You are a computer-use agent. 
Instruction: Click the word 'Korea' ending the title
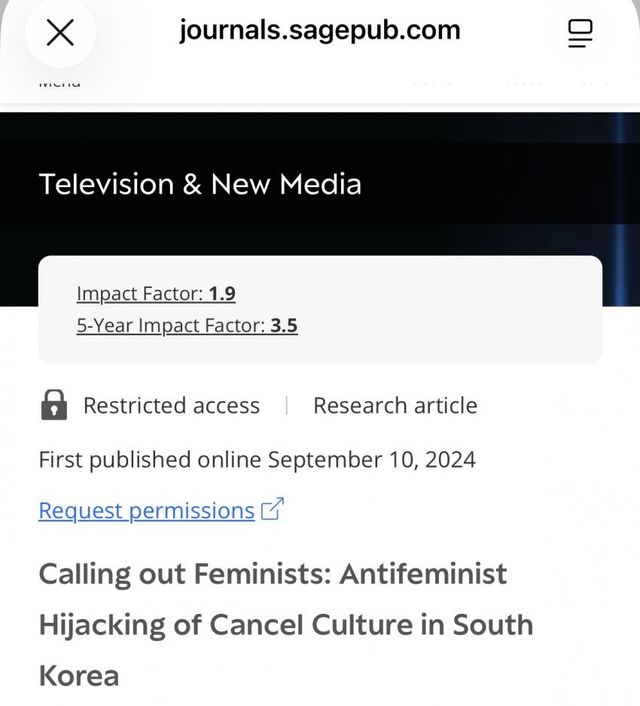[79, 675]
